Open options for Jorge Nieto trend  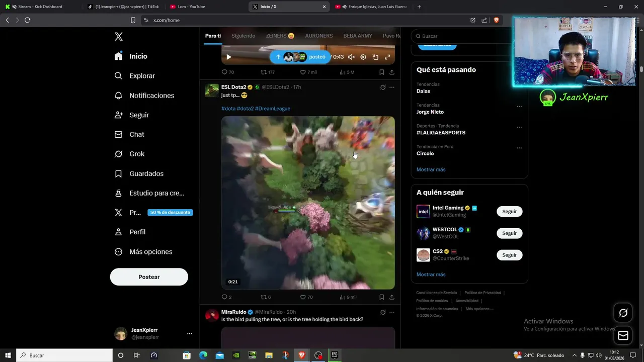tap(519, 107)
